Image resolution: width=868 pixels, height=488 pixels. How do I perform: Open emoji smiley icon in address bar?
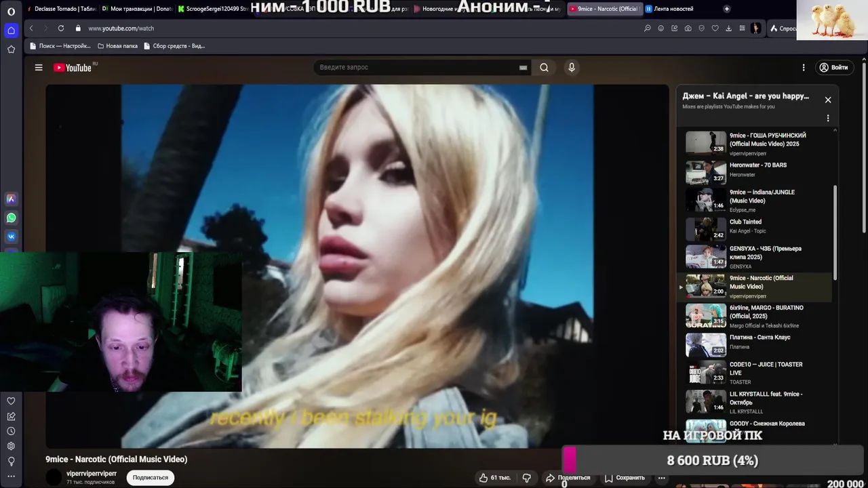661,28
